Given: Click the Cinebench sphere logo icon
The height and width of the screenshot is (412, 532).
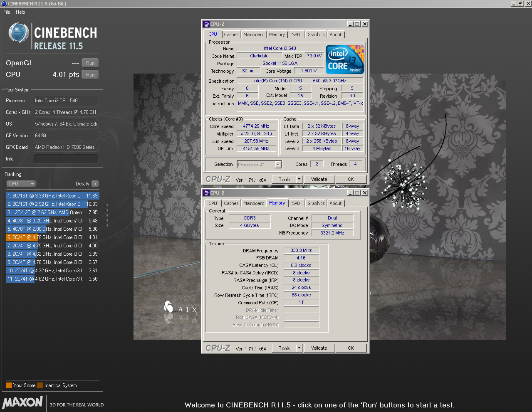Looking at the screenshot, I should click(x=19, y=33).
